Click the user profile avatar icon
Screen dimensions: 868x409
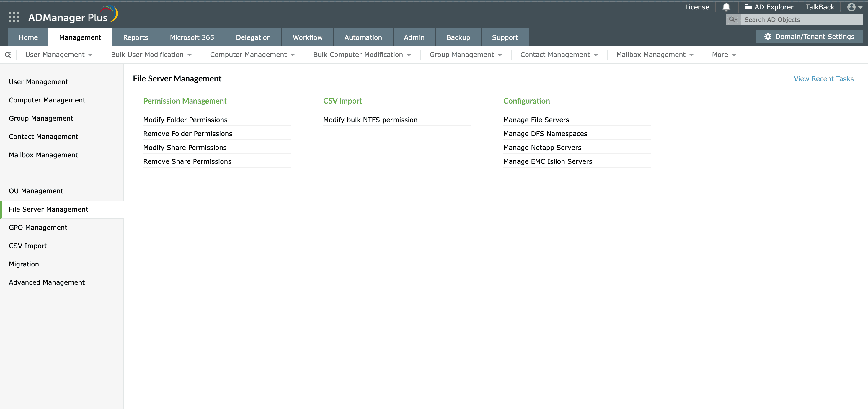coord(851,7)
